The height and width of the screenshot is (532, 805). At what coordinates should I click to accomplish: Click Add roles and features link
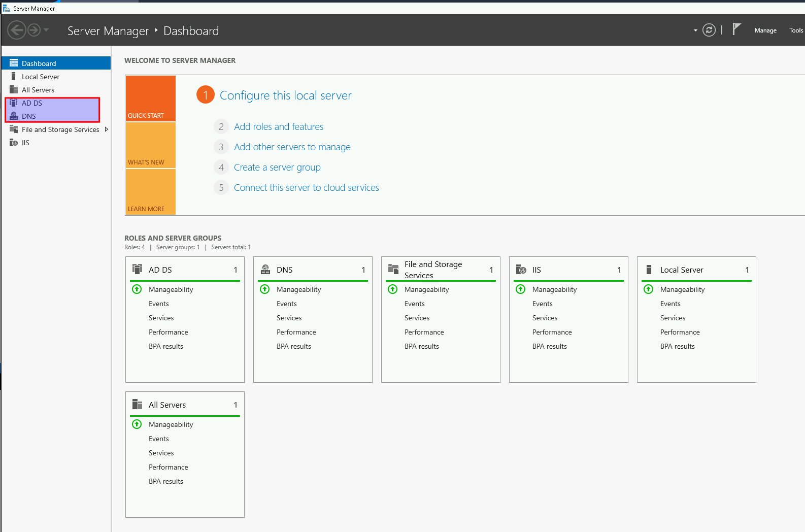(279, 126)
